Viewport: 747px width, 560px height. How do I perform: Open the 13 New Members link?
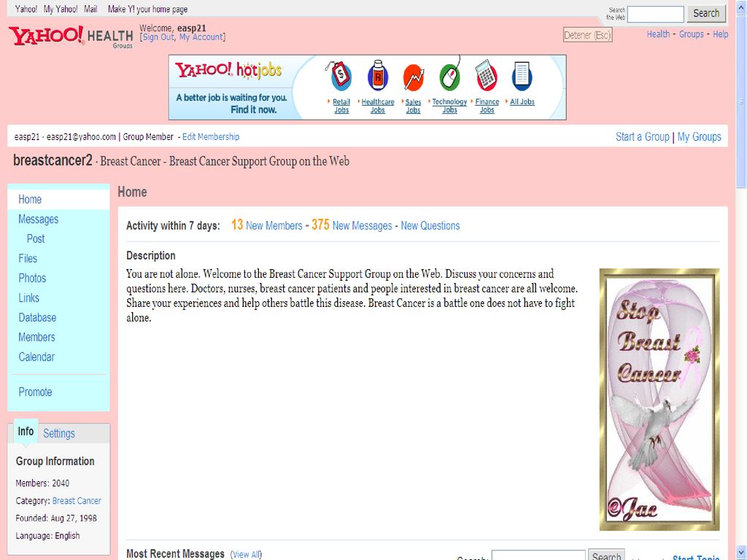coord(267,225)
